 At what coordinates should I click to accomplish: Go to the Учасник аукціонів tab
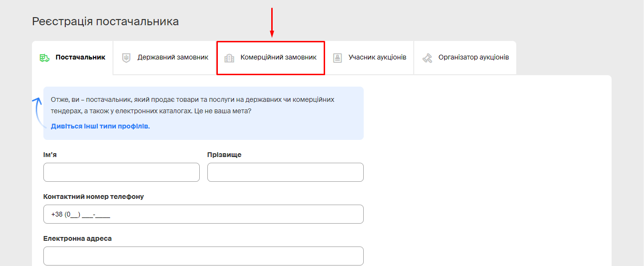coord(377,58)
